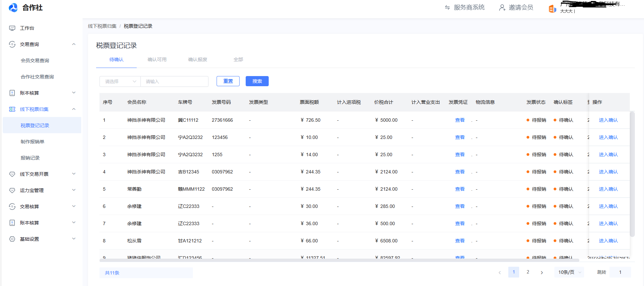Open 工作台 monitor icon in sidebar
The width and height of the screenshot is (644, 286).
12,28
